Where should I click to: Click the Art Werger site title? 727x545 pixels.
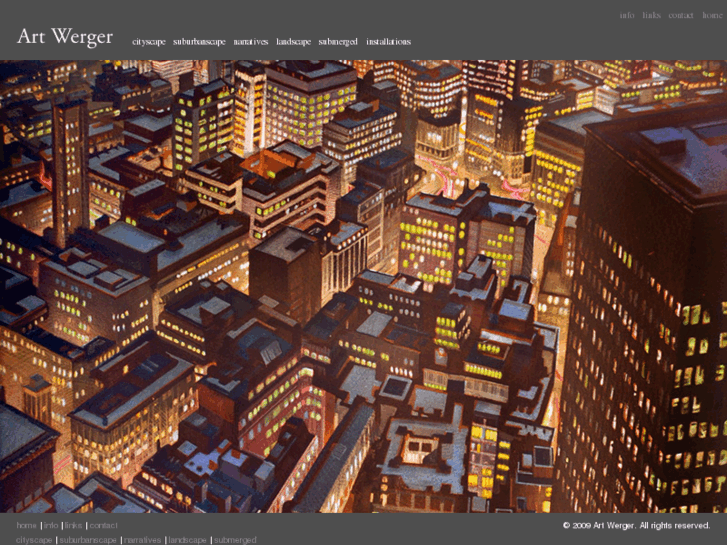tap(65, 37)
